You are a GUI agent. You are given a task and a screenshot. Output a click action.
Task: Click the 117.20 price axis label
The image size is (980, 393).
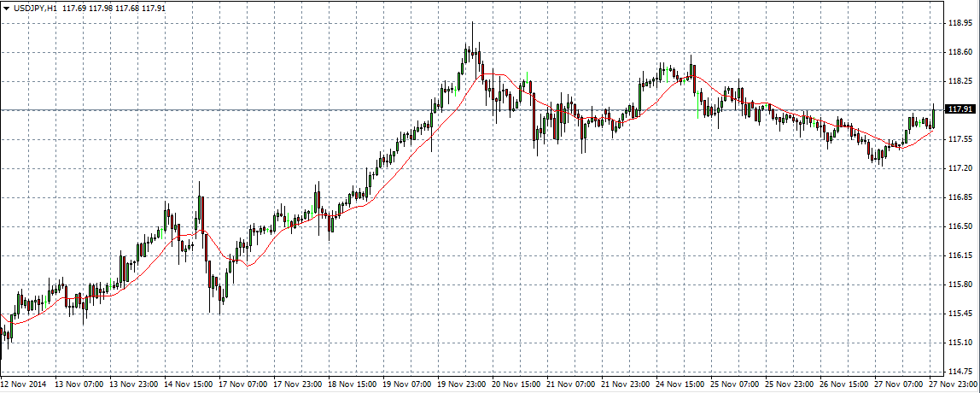tap(961, 167)
